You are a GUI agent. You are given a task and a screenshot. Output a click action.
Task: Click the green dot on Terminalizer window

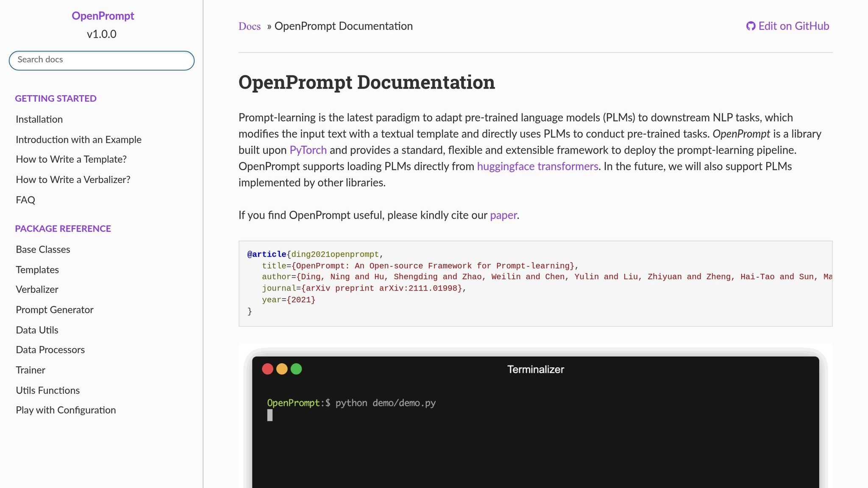(296, 369)
